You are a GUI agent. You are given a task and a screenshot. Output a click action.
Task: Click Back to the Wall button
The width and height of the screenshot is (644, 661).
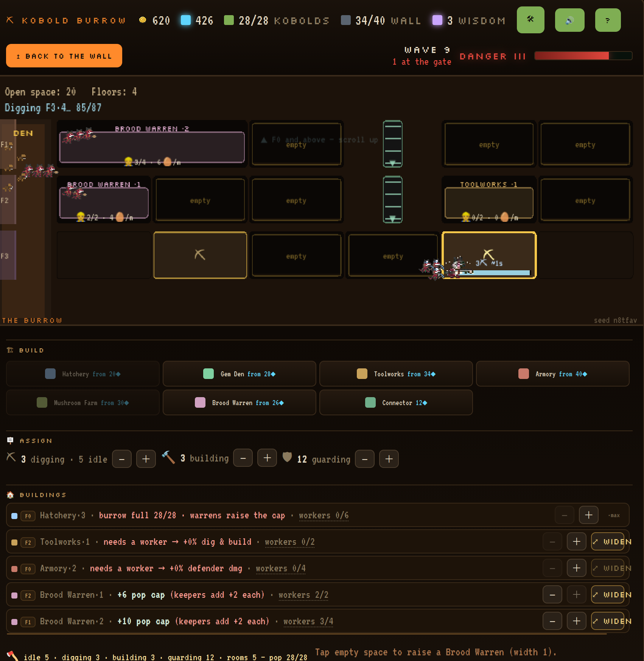click(64, 56)
